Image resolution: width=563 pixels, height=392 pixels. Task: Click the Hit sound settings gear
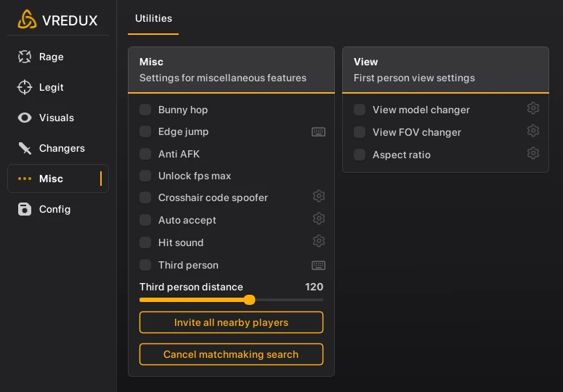(x=318, y=242)
